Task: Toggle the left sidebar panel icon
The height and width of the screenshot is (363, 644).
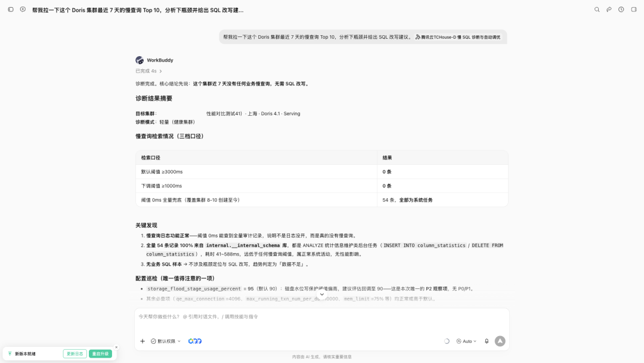Action: click(11, 10)
